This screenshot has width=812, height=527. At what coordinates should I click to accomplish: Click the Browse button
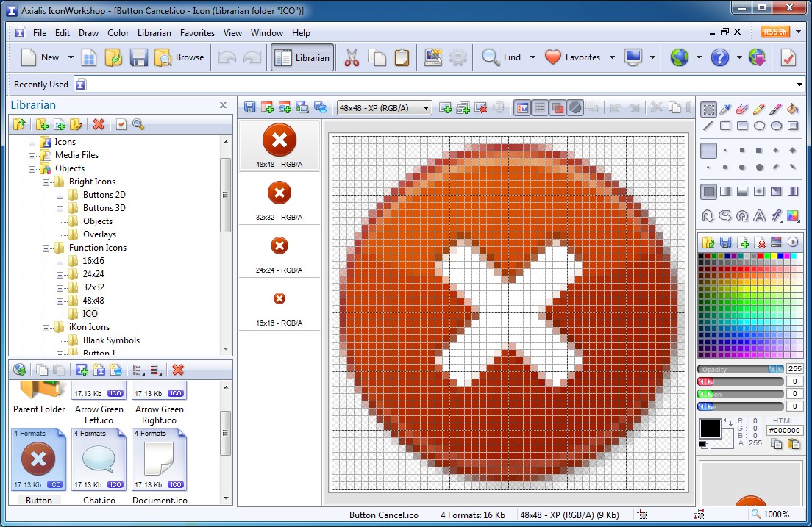[180, 57]
